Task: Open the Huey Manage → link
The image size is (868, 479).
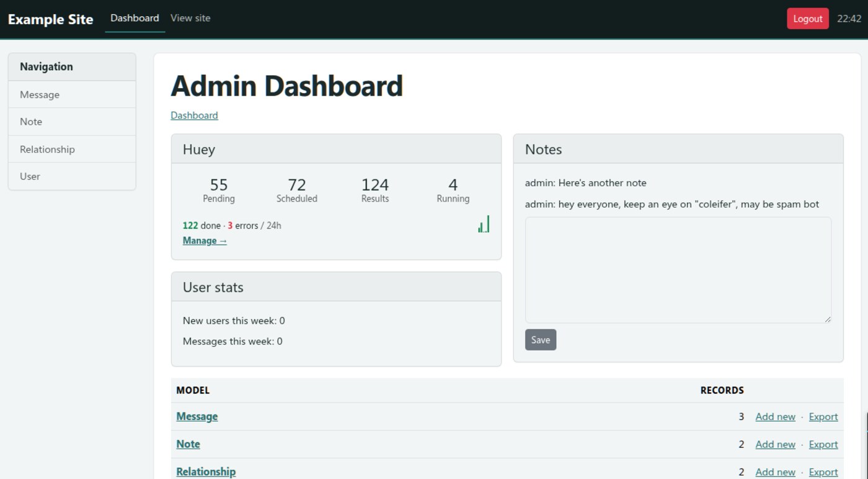Action: 205,241
